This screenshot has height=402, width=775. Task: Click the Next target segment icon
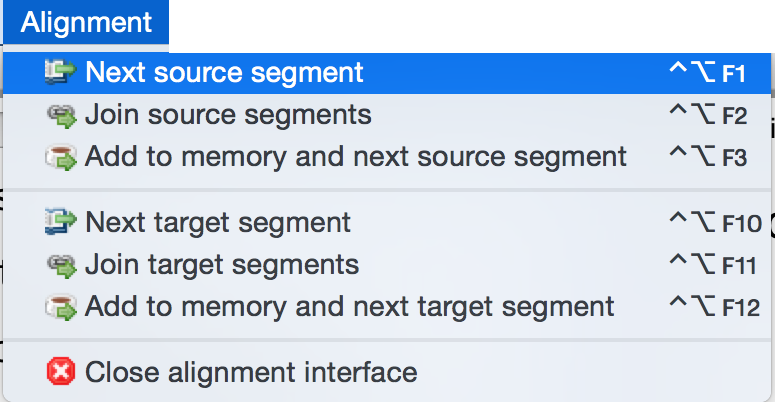(x=61, y=222)
